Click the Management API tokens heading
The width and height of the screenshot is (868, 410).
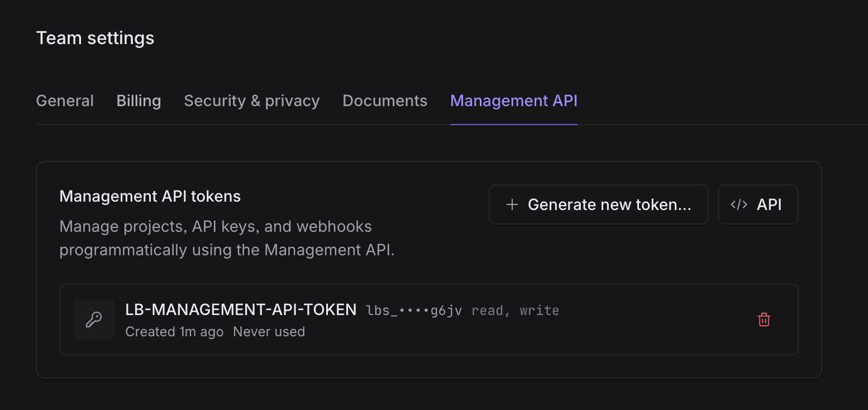(x=150, y=196)
